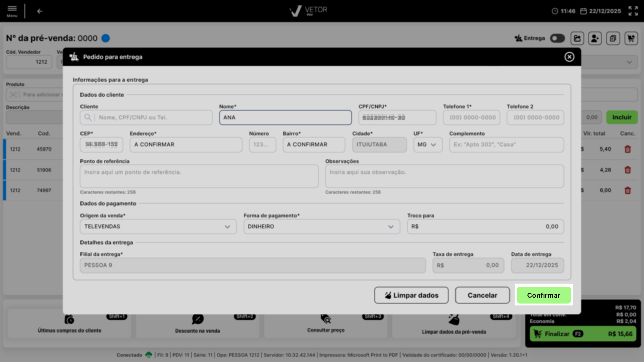Close the Pedido para entrega dialog

point(569,57)
